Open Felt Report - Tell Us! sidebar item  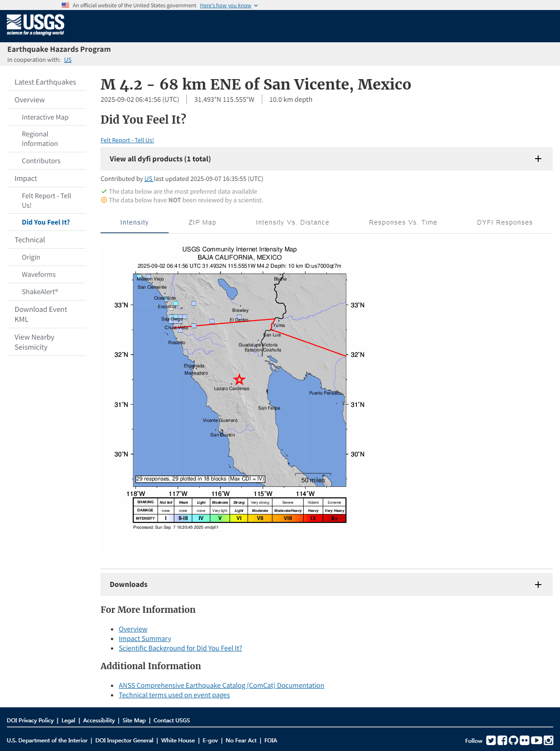tap(46, 200)
